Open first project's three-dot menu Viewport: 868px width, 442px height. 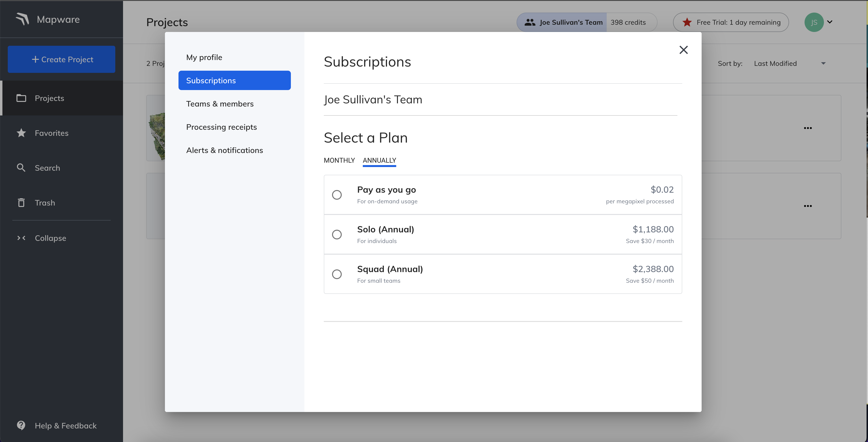tap(808, 128)
